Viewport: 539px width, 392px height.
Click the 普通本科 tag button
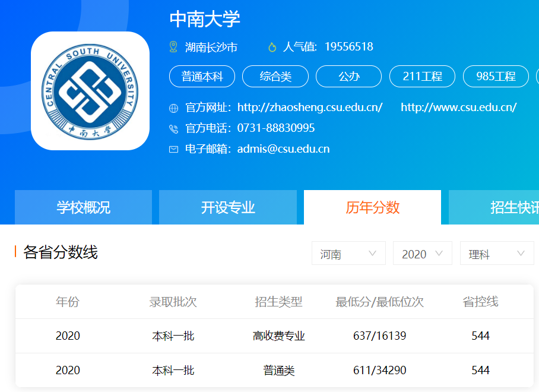click(x=202, y=76)
